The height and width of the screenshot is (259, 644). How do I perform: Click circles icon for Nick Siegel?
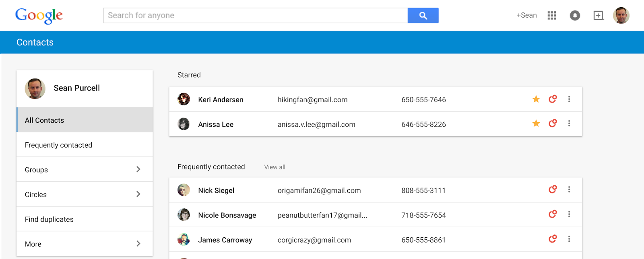click(x=553, y=189)
